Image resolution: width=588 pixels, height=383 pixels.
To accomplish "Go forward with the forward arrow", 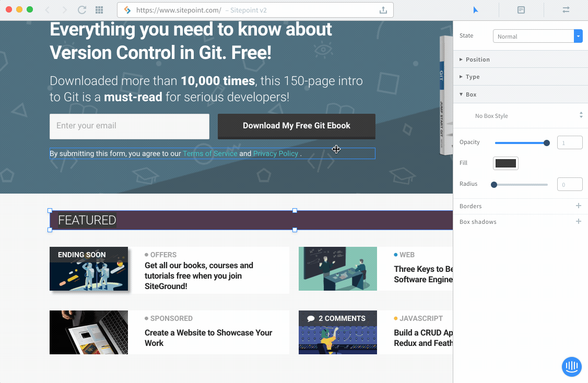I will (65, 10).
